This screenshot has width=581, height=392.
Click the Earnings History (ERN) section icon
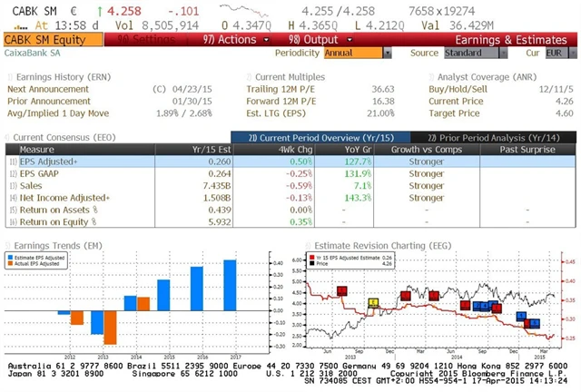[x=11, y=77]
